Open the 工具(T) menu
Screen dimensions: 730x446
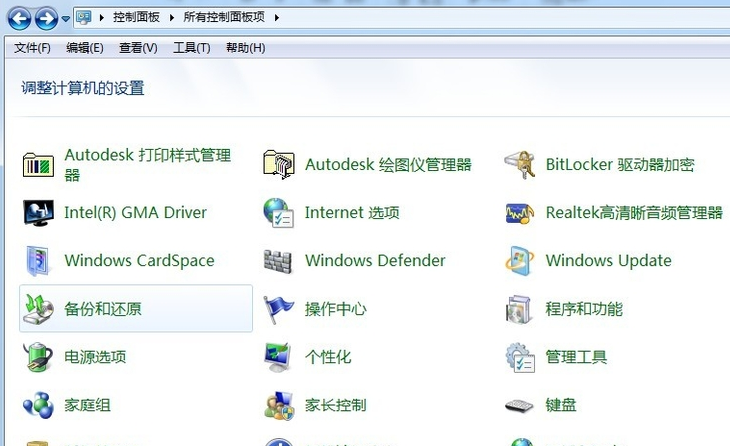coord(191,48)
